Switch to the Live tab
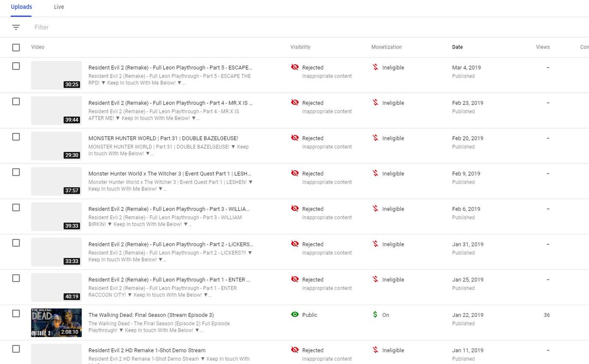Screen dimensions: 589x364 tap(59, 7)
